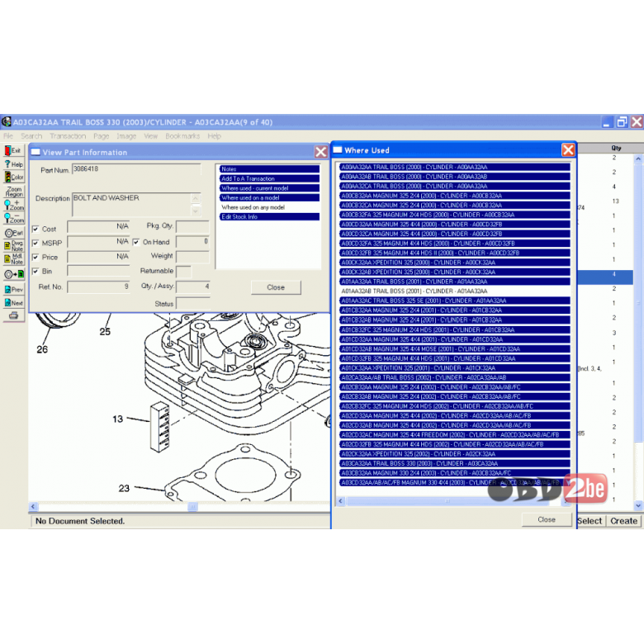
Task: Choose Where used on any model
Action: [269, 207]
